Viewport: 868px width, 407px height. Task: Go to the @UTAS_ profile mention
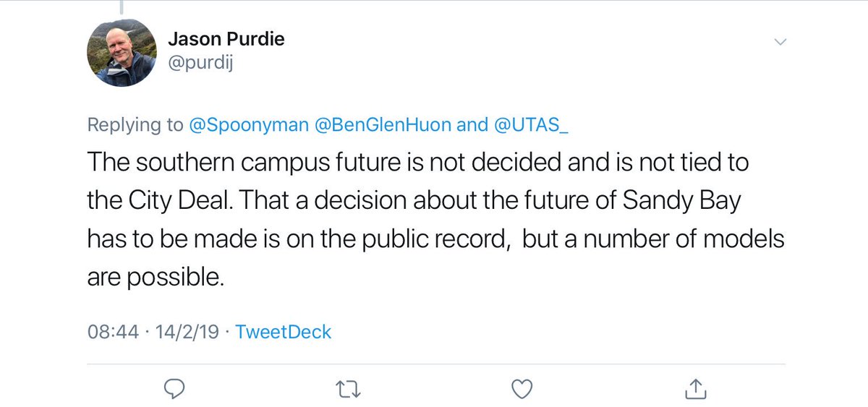[x=530, y=124]
